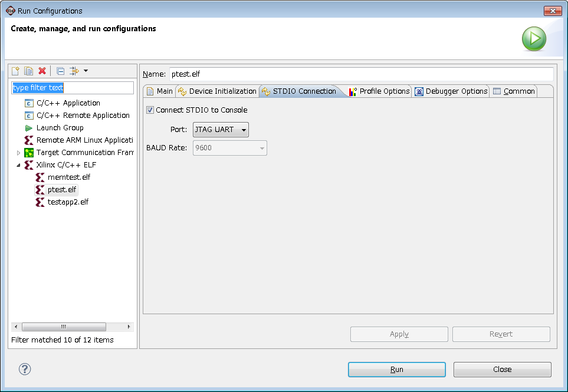Click the New launch configuration icon
Viewport: 568px width, 392px height.
(16, 71)
